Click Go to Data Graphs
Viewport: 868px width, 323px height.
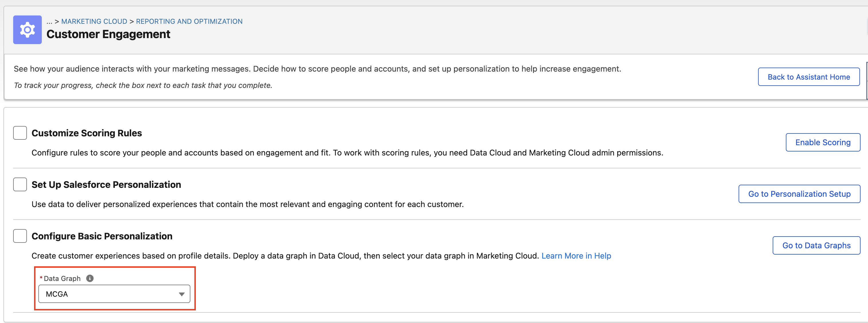(816, 245)
